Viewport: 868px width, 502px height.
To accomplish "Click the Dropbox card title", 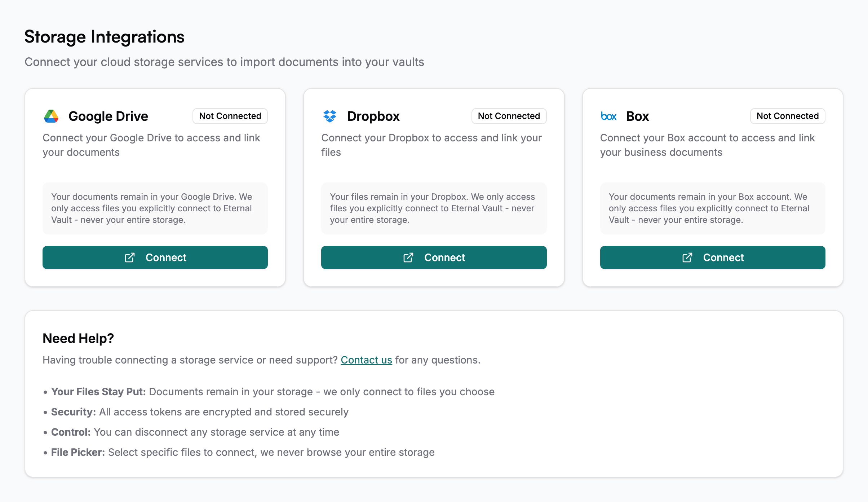I will 373,116.
